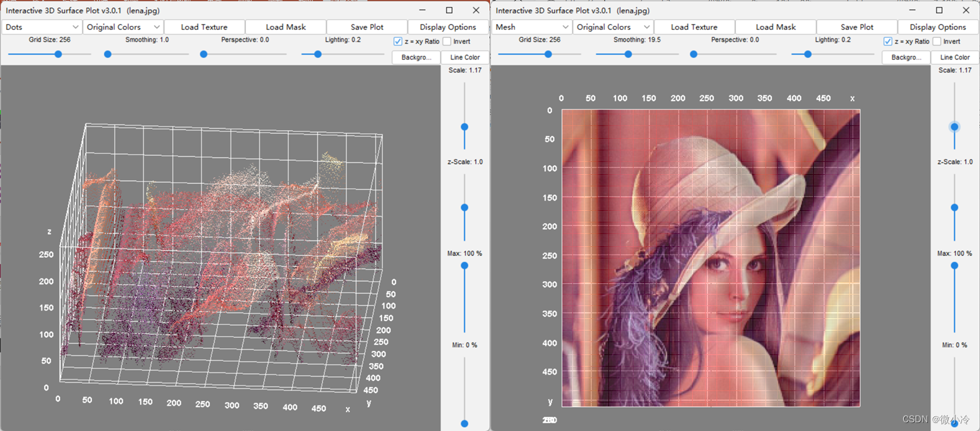980x431 pixels.
Task: Check Invert box in right window
Action: point(937,41)
